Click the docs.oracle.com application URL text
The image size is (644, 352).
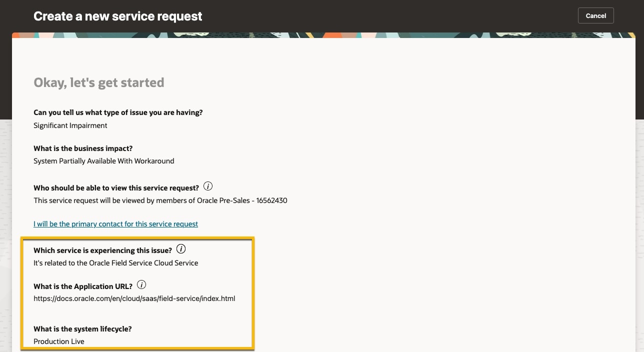134,298
